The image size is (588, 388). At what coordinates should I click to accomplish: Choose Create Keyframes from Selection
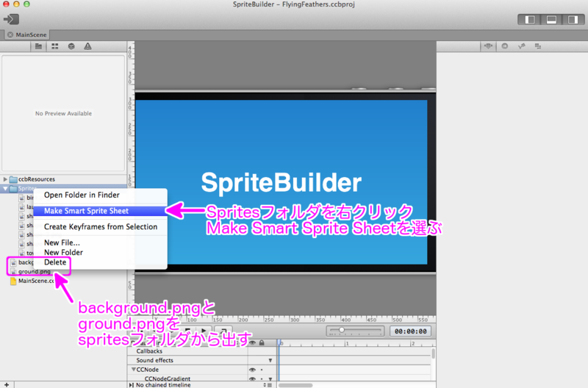[x=101, y=227]
